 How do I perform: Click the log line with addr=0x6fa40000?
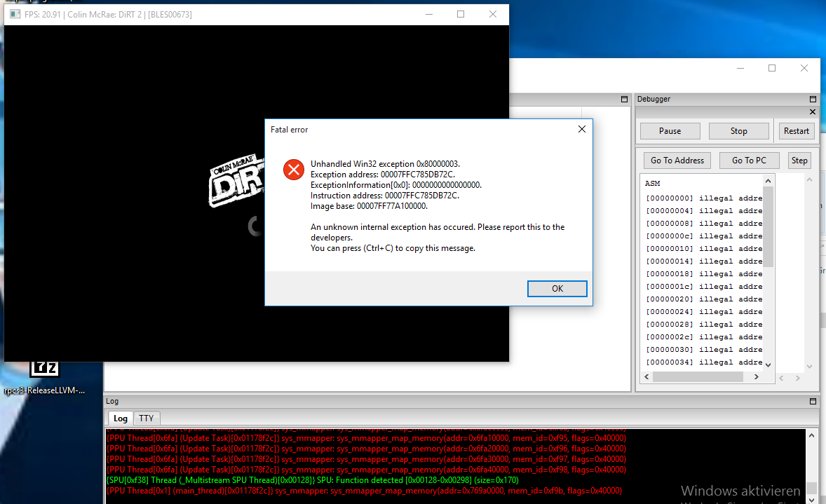tap(366, 470)
